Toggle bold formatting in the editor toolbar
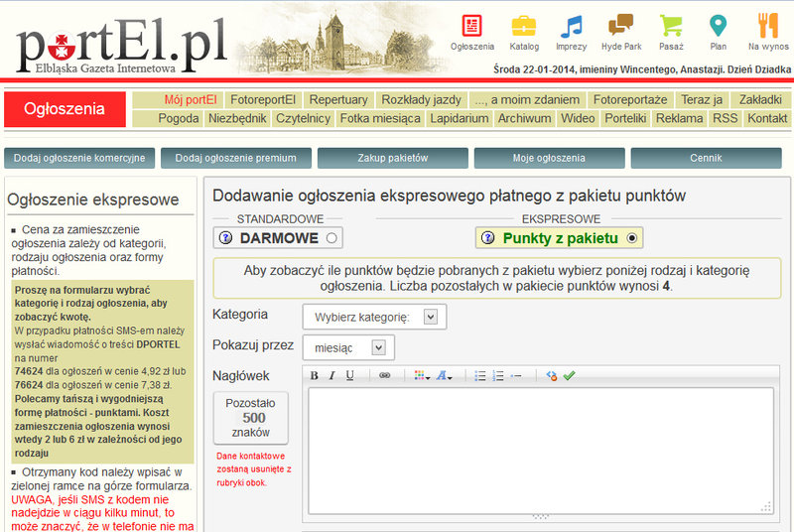Viewport: 794px width, 532px height. [x=314, y=375]
